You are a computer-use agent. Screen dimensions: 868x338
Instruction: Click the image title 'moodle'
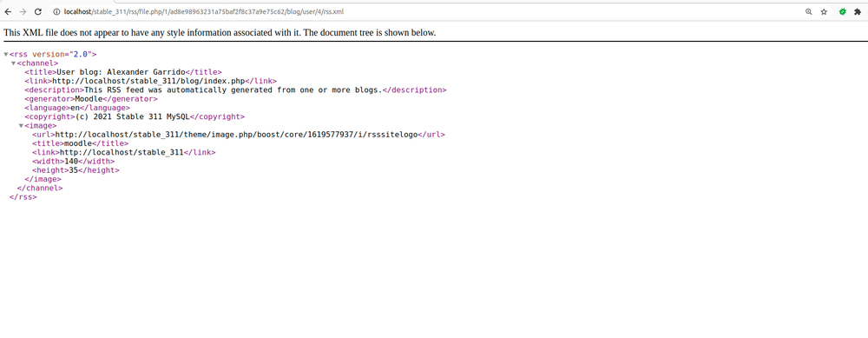click(78, 143)
